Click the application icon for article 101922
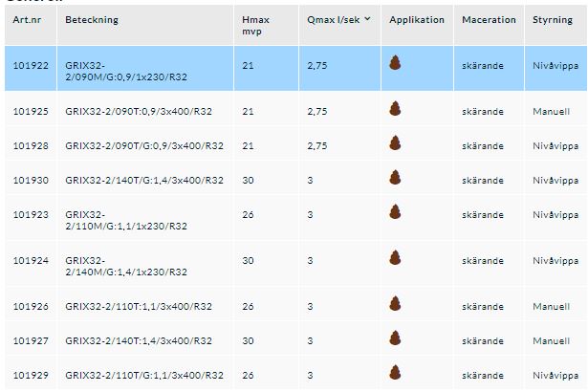 click(395, 64)
